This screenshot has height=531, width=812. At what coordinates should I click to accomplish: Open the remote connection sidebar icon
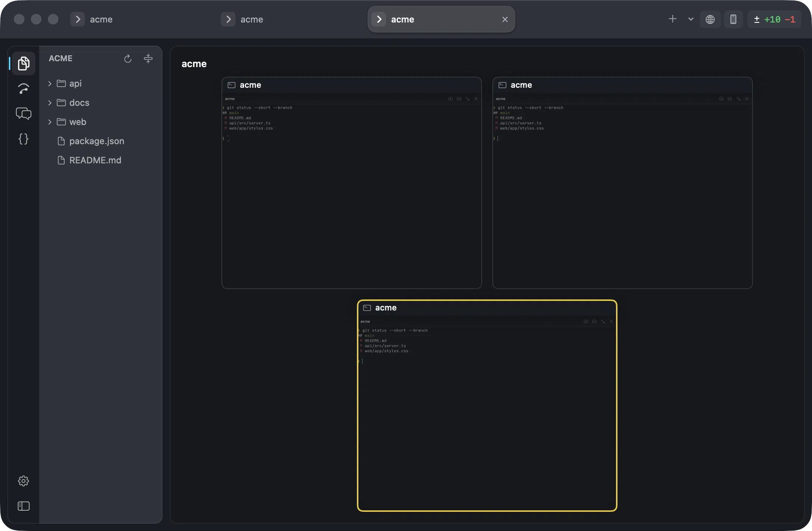[24, 88]
